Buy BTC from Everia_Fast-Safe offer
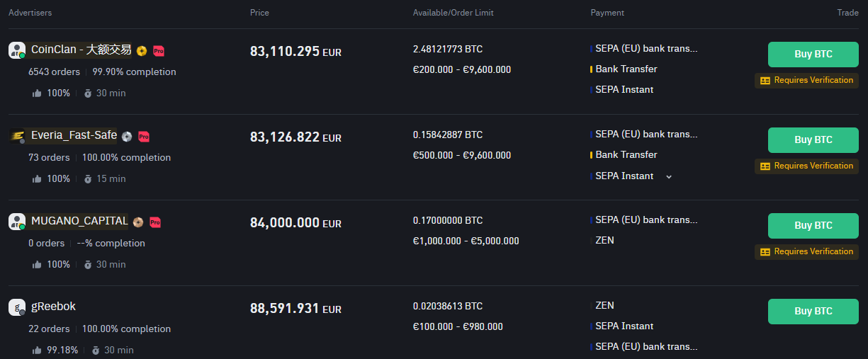This screenshot has height=359, width=868. [x=813, y=140]
